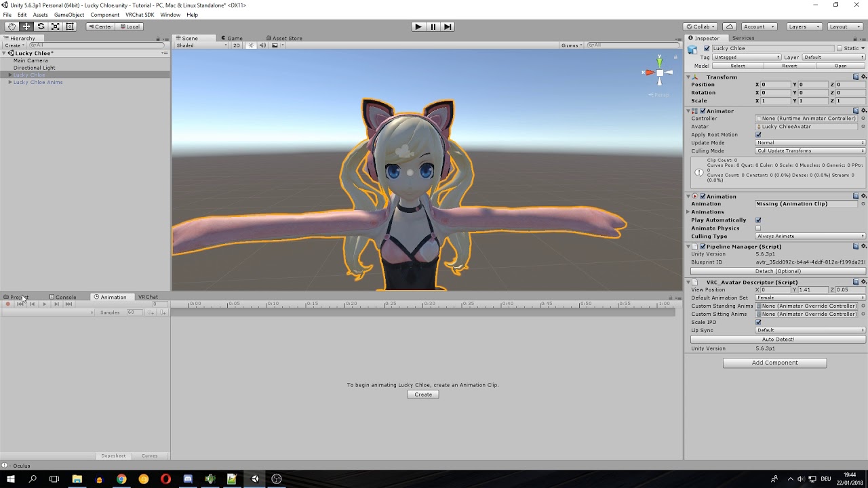Disable the Animator component checkbox
Screen dimensions: 868x488
703,111
